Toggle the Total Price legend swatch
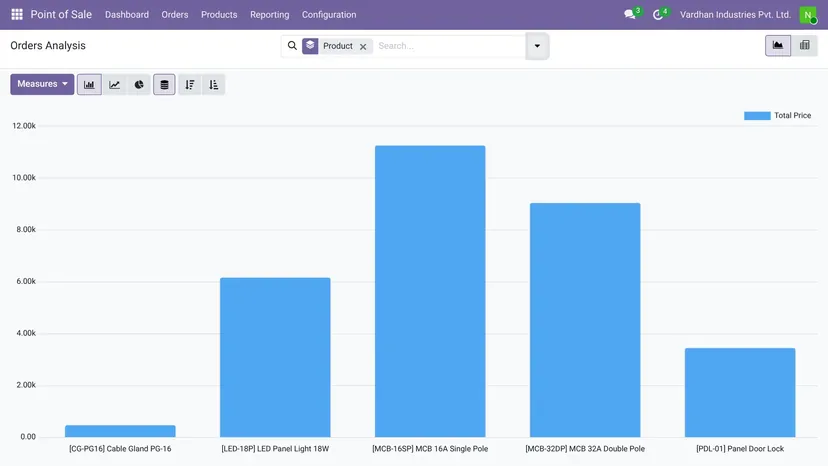Screen dimensions: 828x466 point(757,116)
